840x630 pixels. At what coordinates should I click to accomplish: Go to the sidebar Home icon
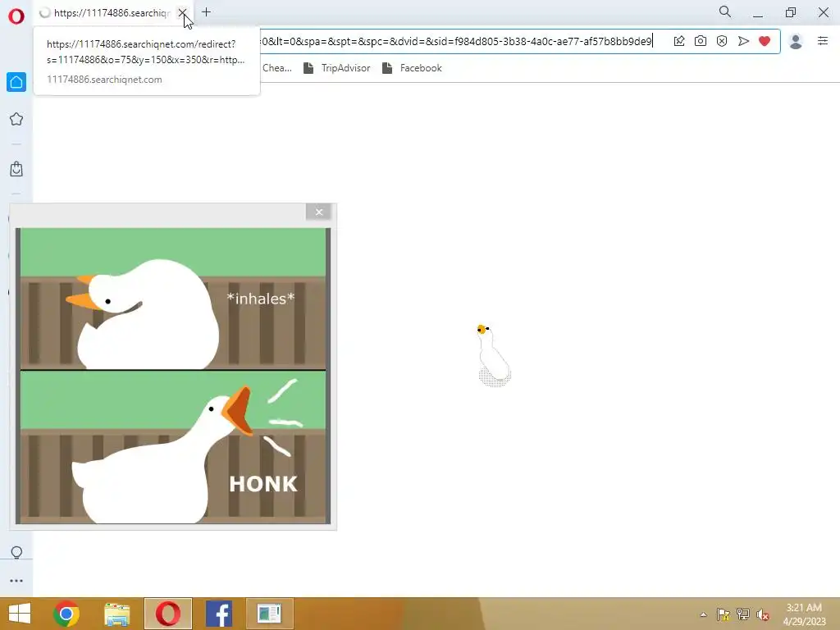[x=16, y=82]
